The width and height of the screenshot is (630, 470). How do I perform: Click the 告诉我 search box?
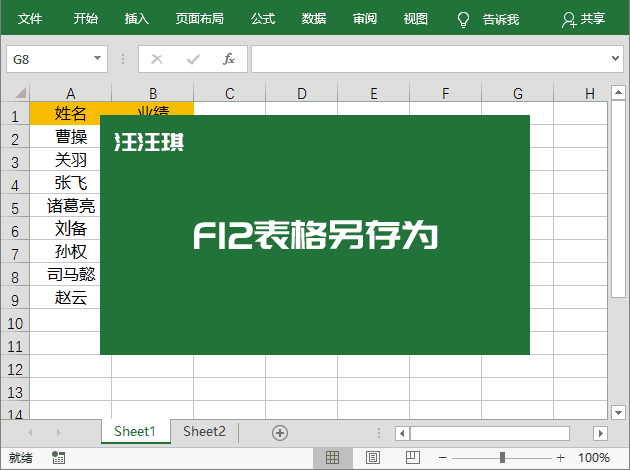(x=501, y=19)
